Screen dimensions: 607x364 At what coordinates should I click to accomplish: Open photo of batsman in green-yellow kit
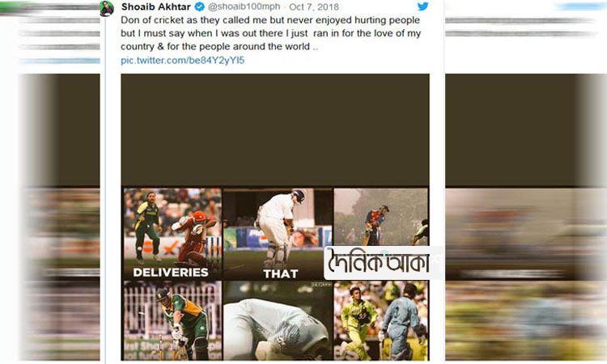172,320
